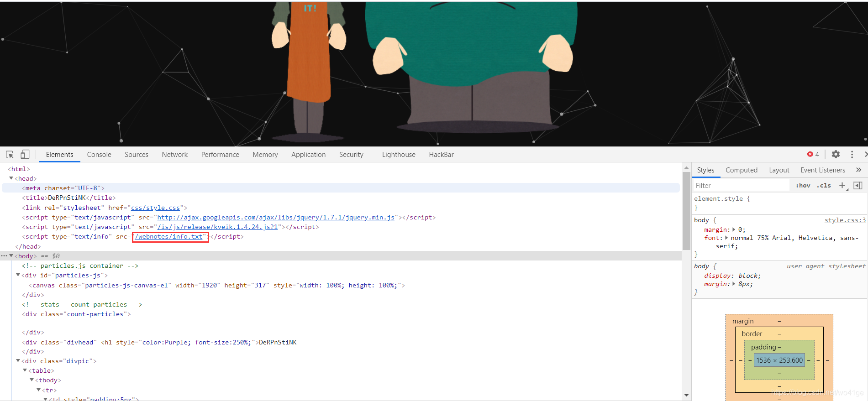
Task: Open the Performance tab
Action: point(220,155)
